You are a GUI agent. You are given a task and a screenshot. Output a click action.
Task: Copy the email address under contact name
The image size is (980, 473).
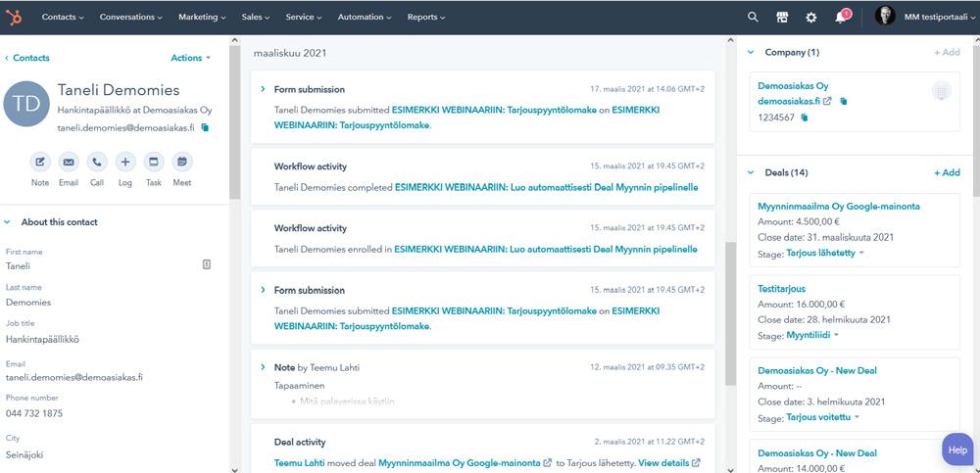[x=205, y=127]
